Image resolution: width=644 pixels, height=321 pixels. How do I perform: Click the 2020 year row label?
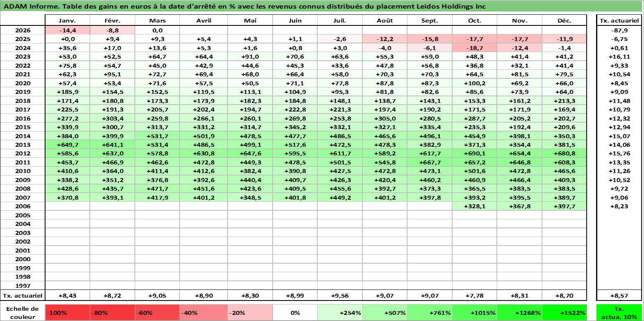pyautogui.click(x=23, y=83)
